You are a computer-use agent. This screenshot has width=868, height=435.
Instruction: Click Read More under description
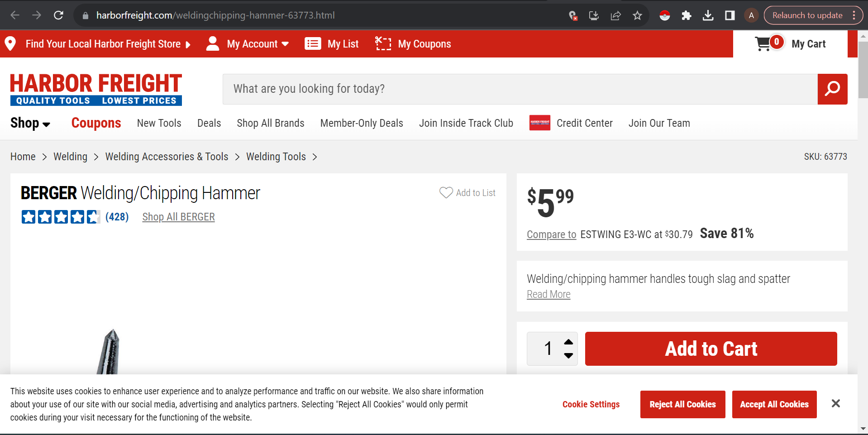(x=548, y=294)
